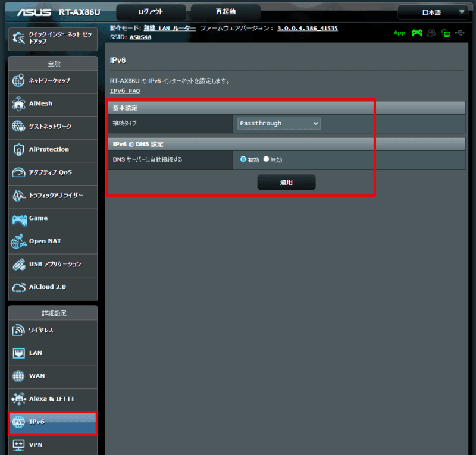Image resolution: width=476 pixels, height=455 pixels.
Task: Select 有効 radio for DNS auto-connect
Action: coord(243,159)
